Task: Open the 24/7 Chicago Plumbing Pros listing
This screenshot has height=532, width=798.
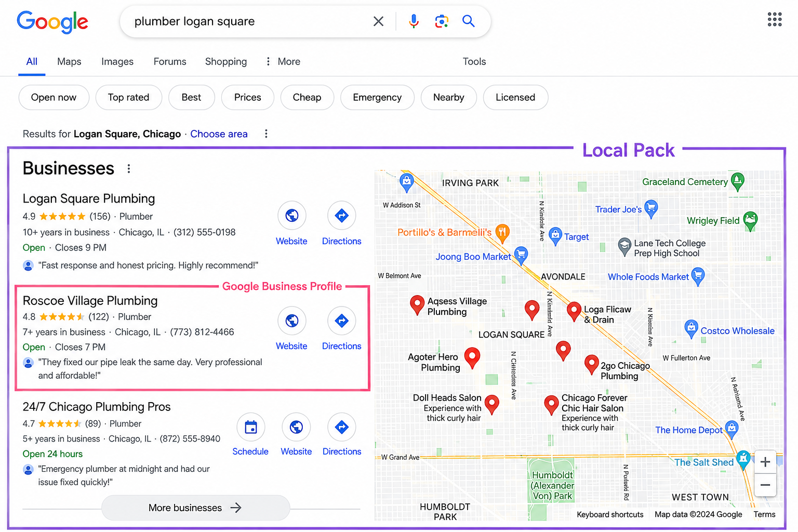Action: point(97,407)
